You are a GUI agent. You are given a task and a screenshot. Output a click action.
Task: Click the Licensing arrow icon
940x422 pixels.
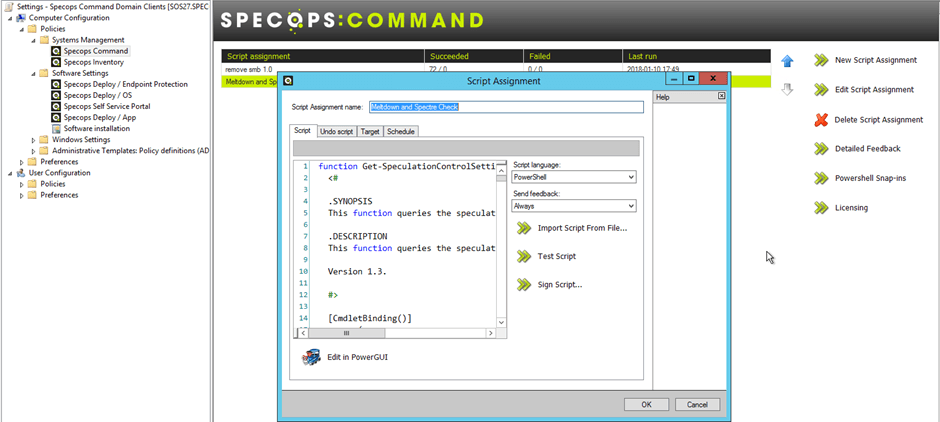(x=821, y=208)
